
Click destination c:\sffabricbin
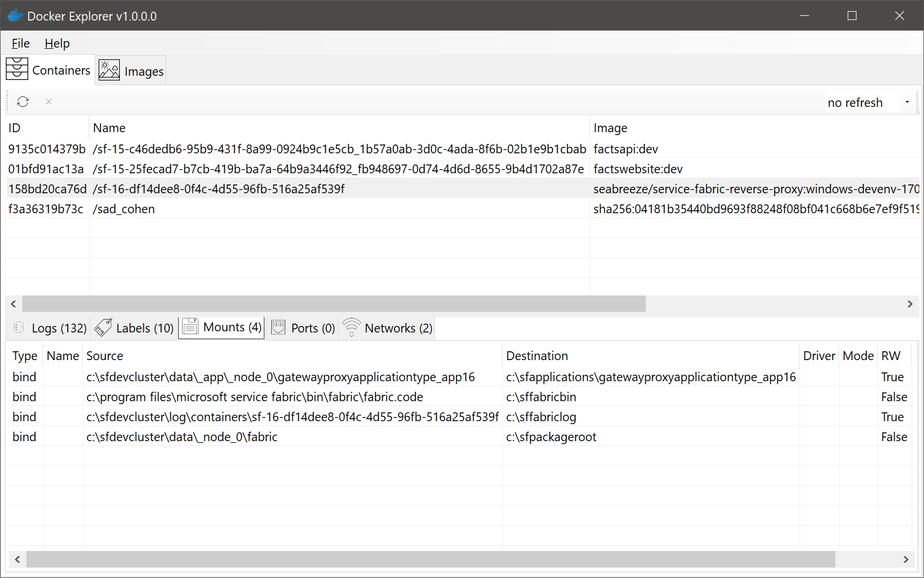tap(541, 397)
